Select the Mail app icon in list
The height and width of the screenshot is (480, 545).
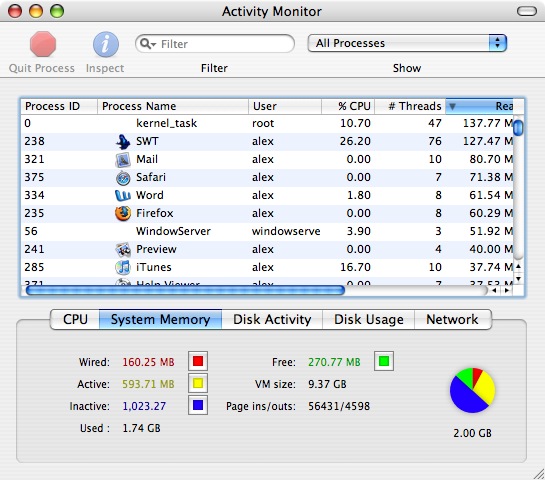123,160
